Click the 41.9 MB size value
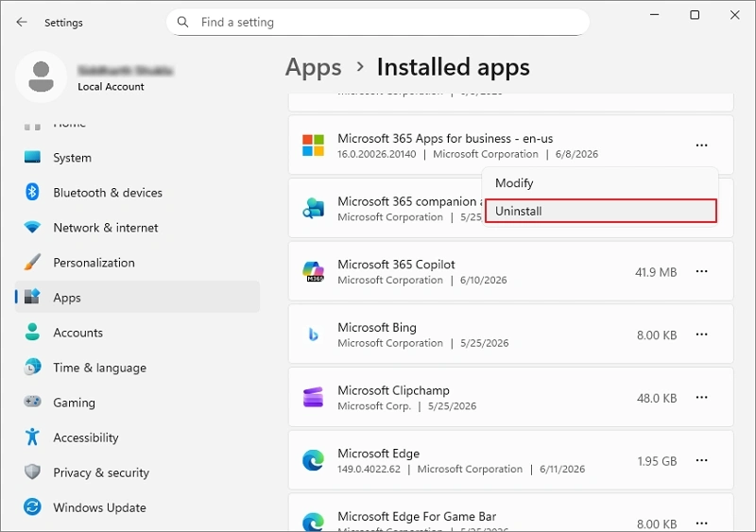 click(x=656, y=272)
